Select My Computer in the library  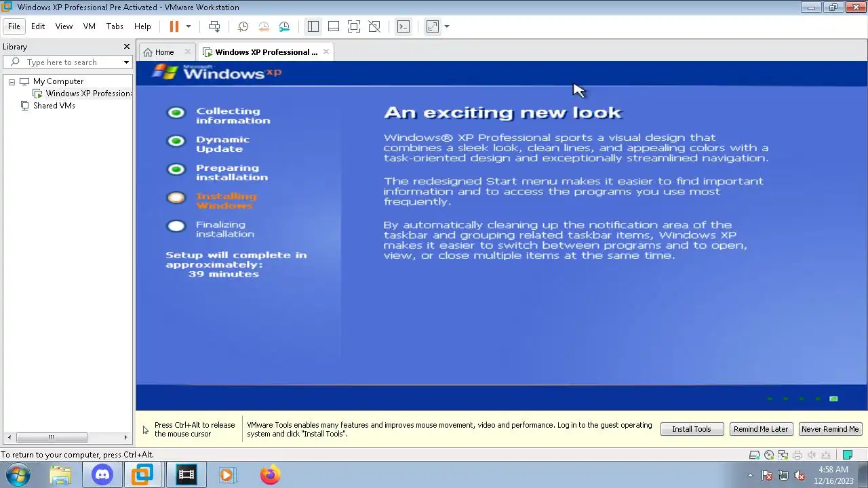pyautogui.click(x=58, y=81)
